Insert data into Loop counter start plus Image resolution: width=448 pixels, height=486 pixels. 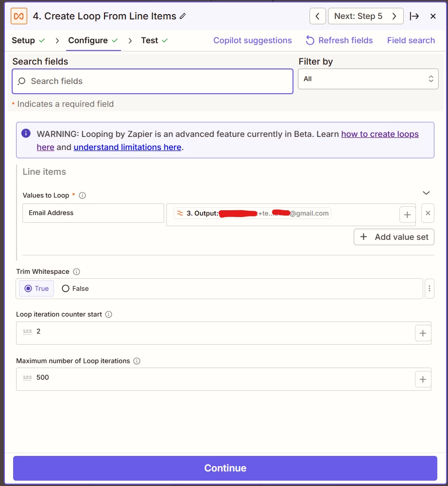(423, 333)
